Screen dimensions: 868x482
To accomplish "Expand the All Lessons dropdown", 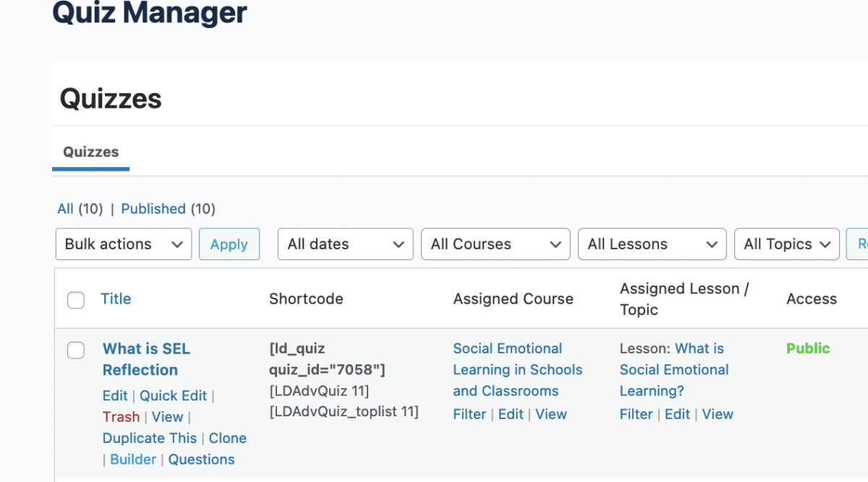I will click(652, 244).
